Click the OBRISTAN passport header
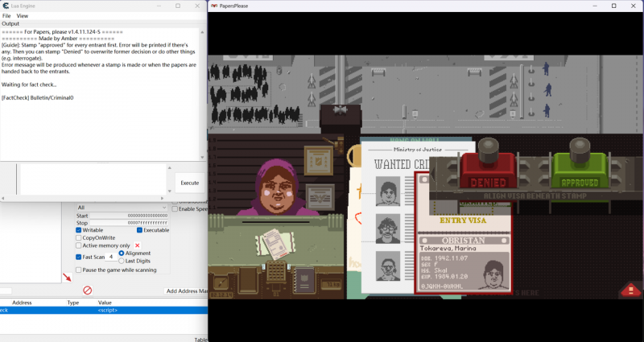 [x=464, y=241]
